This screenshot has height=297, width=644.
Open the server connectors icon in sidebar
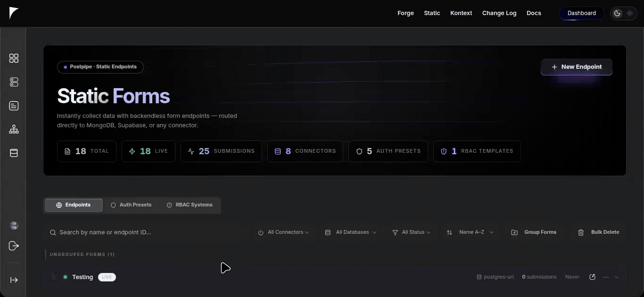(x=14, y=82)
